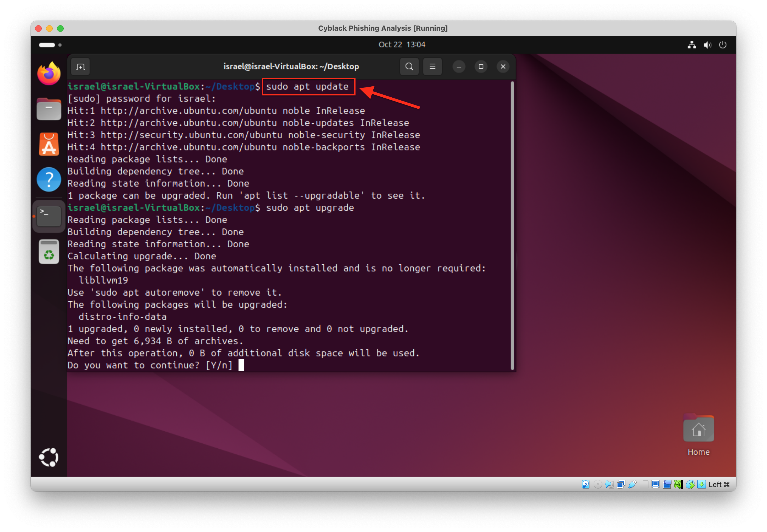Open the volume icon in the top bar
The width and height of the screenshot is (767, 532).
point(707,45)
